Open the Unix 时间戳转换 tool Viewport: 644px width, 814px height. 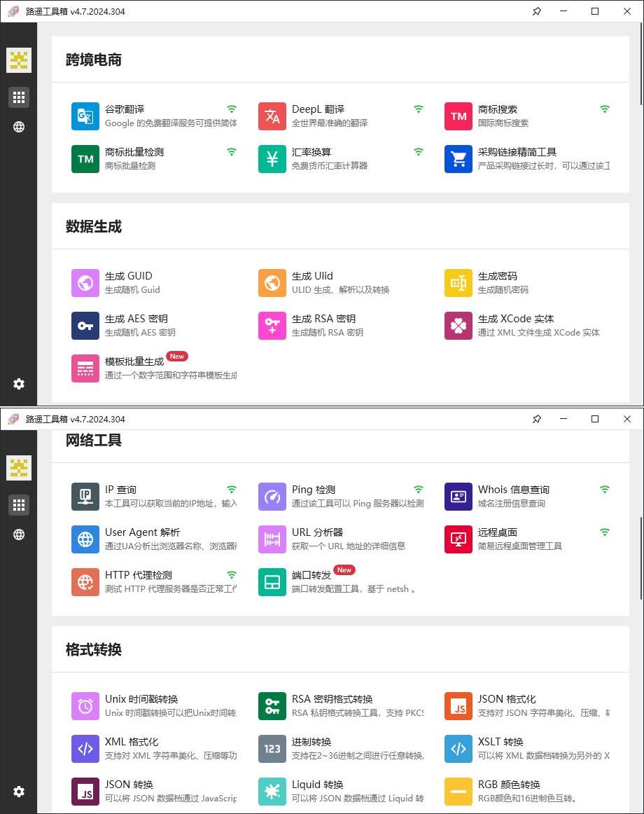click(85, 706)
